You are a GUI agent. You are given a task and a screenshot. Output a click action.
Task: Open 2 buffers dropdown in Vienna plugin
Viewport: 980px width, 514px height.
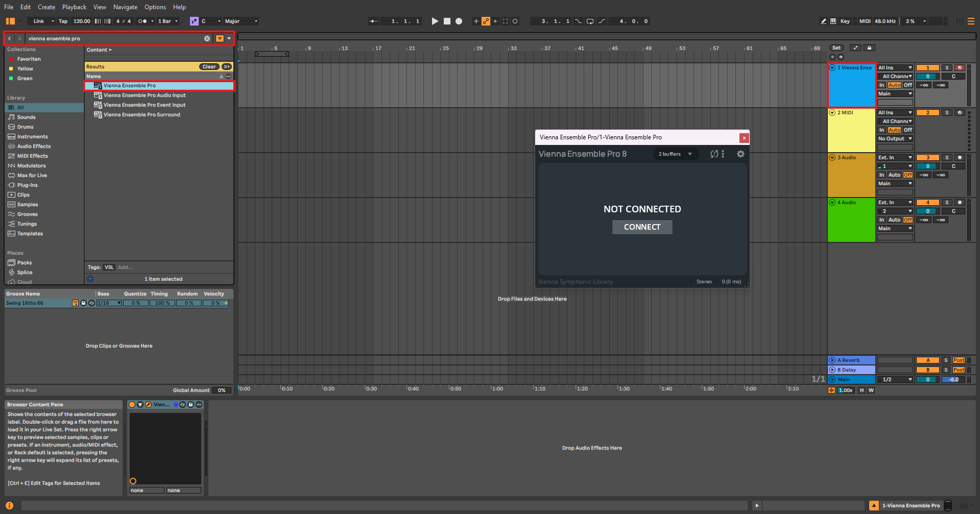(675, 154)
